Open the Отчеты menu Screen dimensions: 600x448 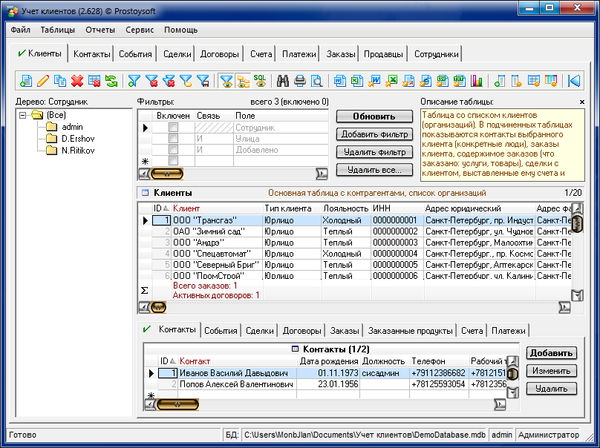100,30
